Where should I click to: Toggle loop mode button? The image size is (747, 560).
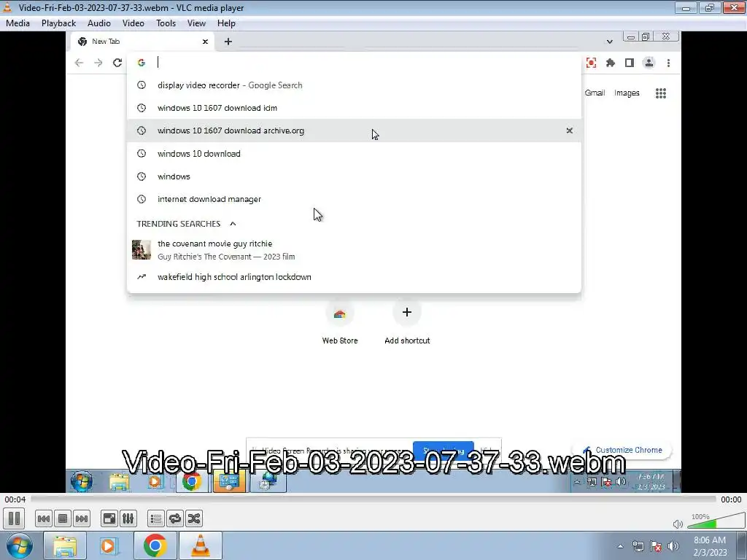click(x=175, y=518)
